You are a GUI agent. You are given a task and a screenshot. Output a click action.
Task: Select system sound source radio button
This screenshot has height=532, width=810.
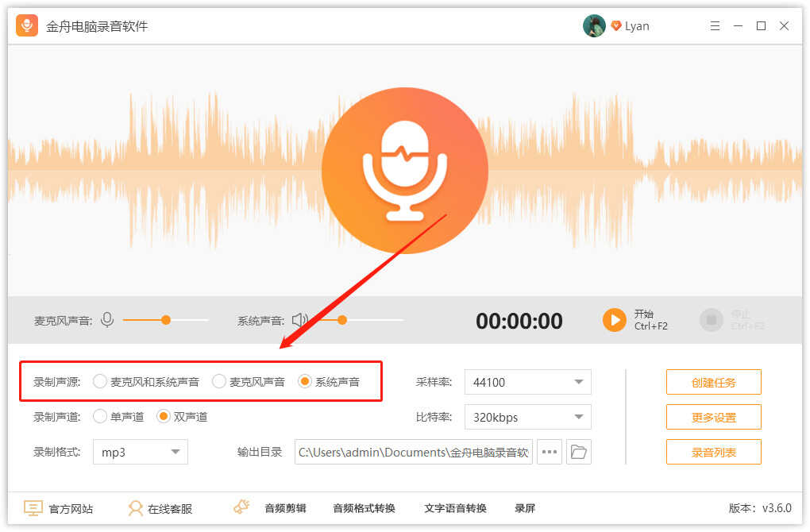click(305, 382)
